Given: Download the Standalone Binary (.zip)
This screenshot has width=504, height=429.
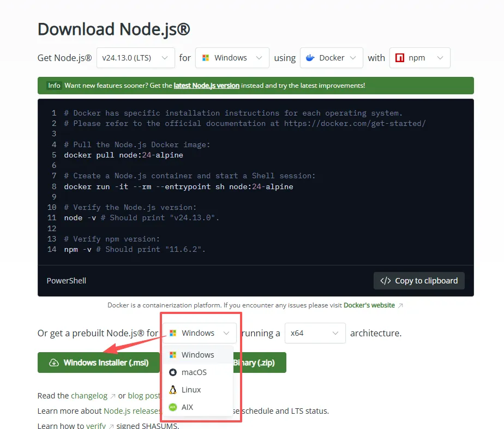Looking at the screenshot, I should 259,362.
